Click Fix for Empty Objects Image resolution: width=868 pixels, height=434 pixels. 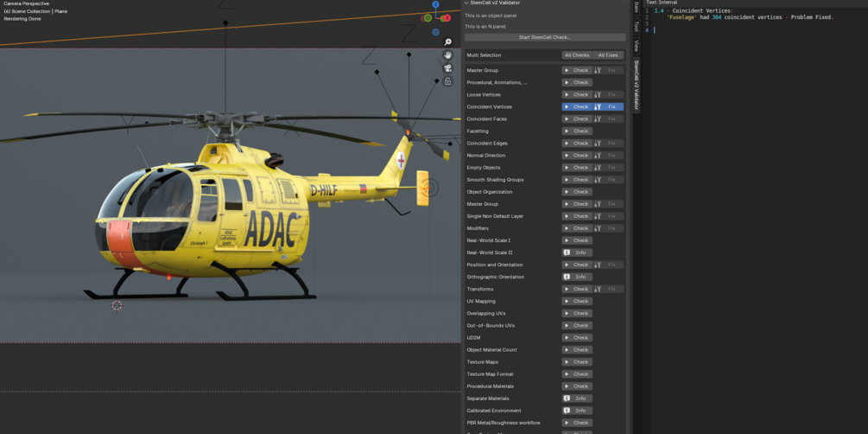pyautogui.click(x=608, y=168)
